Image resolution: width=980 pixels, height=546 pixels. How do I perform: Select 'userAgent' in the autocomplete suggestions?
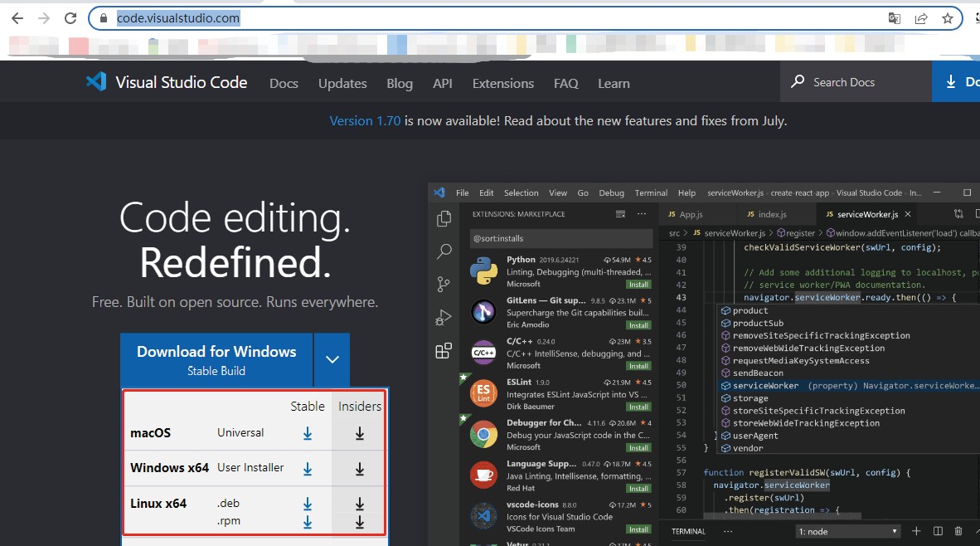click(x=755, y=436)
